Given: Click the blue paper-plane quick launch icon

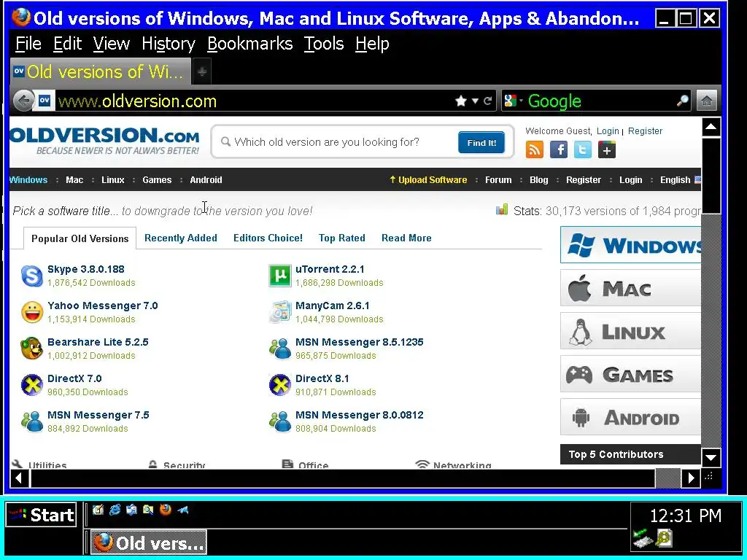Looking at the screenshot, I should (183, 510).
